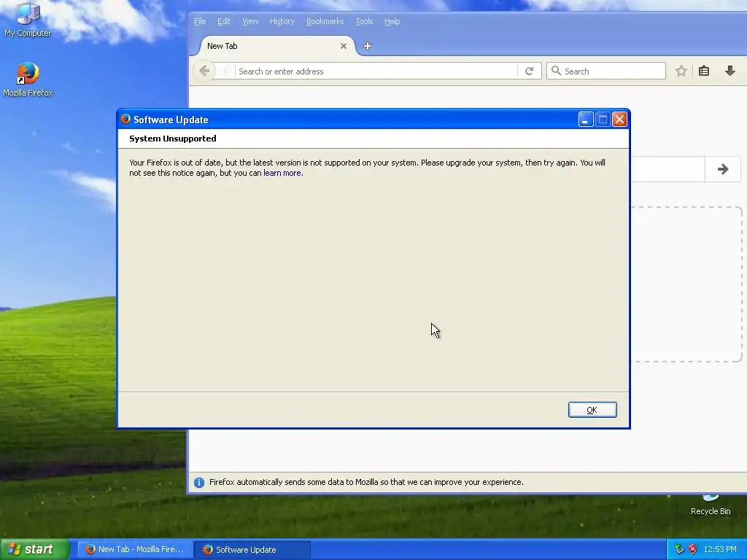The width and height of the screenshot is (747, 560).
Task: Click Firefox icon in Software Update title bar
Action: 125,119
